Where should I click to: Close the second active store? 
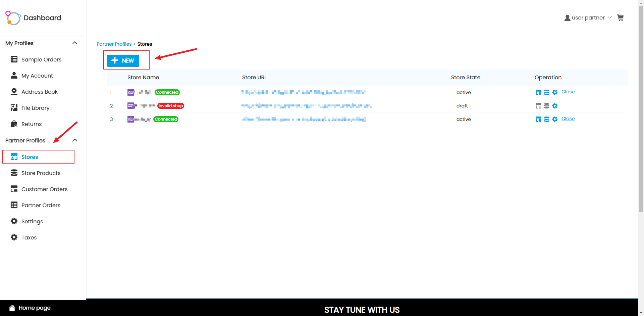[x=568, y=119]
